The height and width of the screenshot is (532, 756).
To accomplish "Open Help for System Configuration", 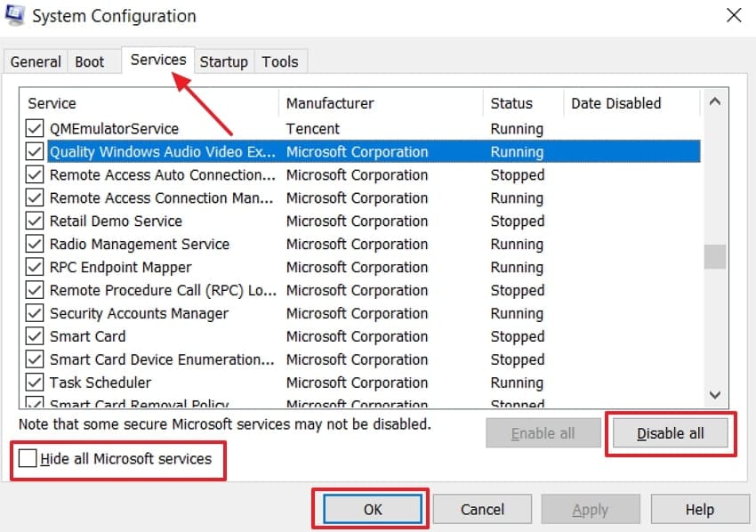I will (x=700, y=509).
